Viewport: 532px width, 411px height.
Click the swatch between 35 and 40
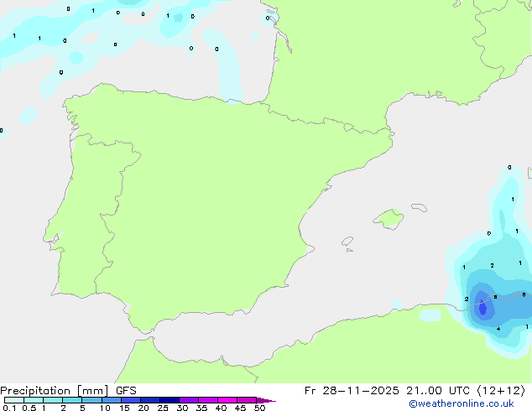207,400
